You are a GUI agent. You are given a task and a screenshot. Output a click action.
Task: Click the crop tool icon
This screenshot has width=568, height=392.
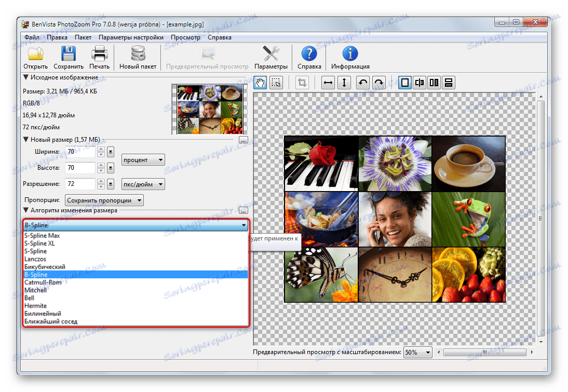point(302,83)
